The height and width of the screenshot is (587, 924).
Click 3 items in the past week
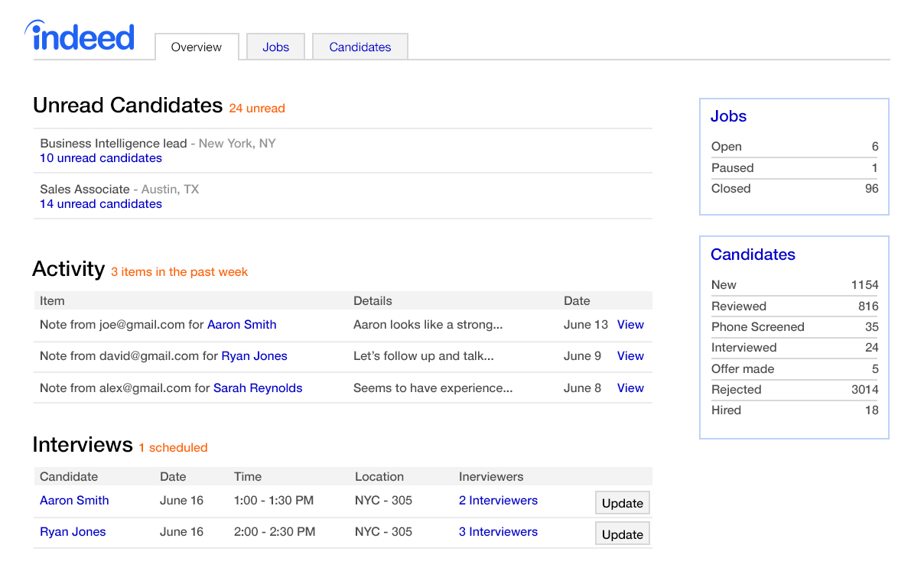point(180,272)
